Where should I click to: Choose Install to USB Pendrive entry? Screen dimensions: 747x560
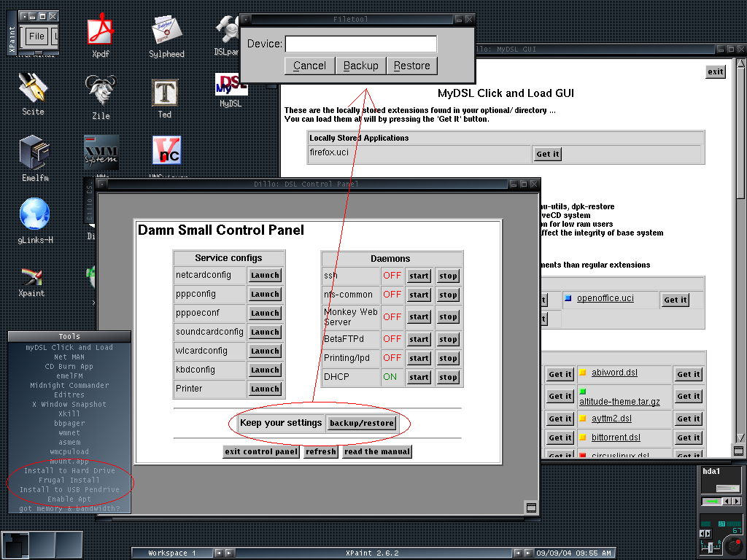tap(69, 489)
